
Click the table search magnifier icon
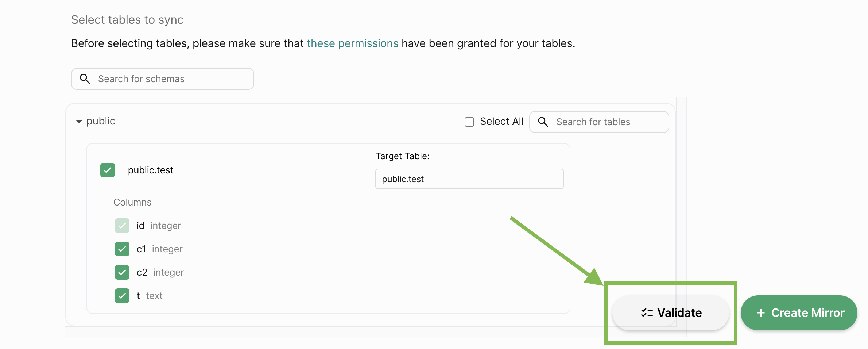click(543, 122)
